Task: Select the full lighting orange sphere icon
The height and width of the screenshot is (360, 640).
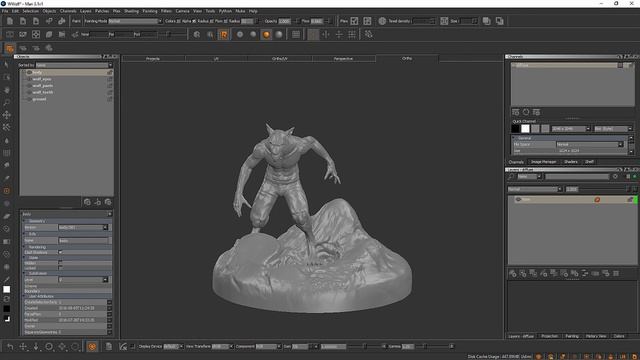Action: (x=266, y=35)
